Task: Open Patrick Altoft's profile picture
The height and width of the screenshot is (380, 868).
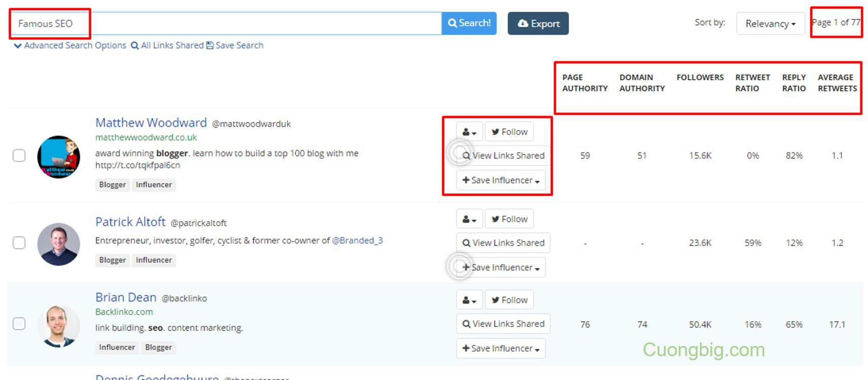Action: (x=59, y=244)
